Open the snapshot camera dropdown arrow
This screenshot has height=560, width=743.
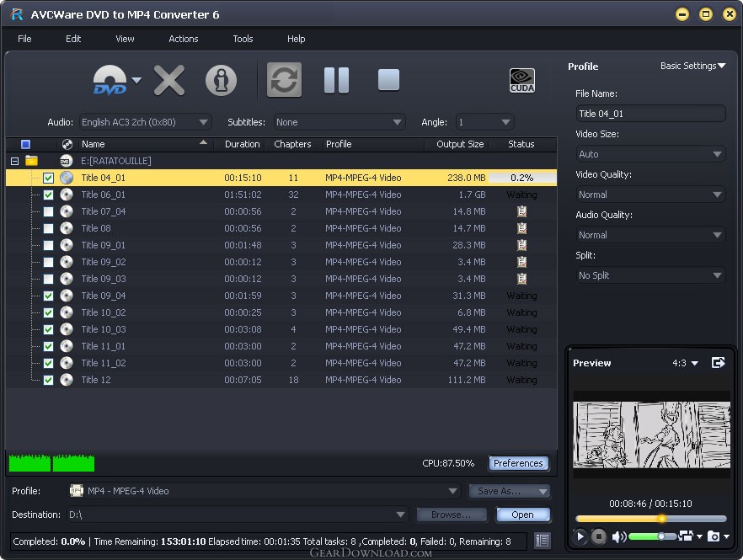tap(726, 536)
